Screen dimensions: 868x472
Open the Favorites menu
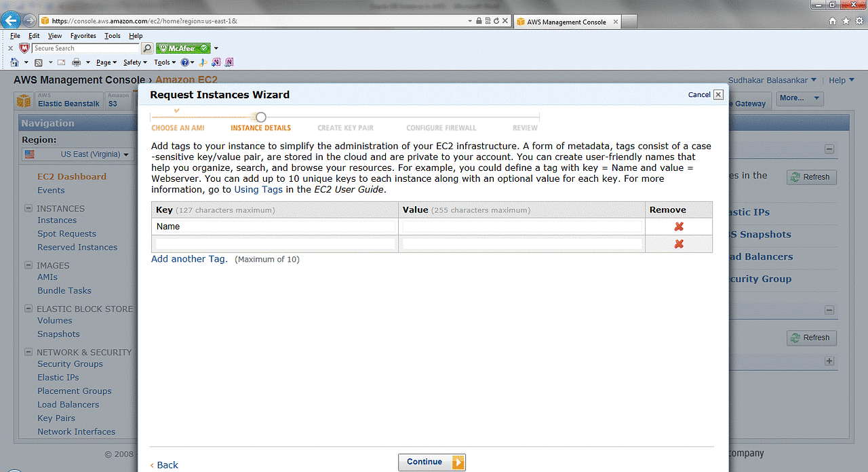83,36
